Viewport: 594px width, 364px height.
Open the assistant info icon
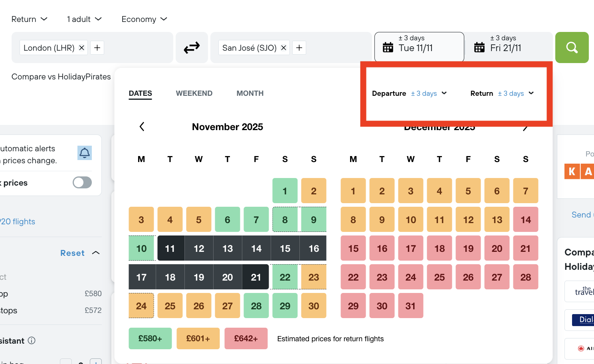tap(32, 340)
